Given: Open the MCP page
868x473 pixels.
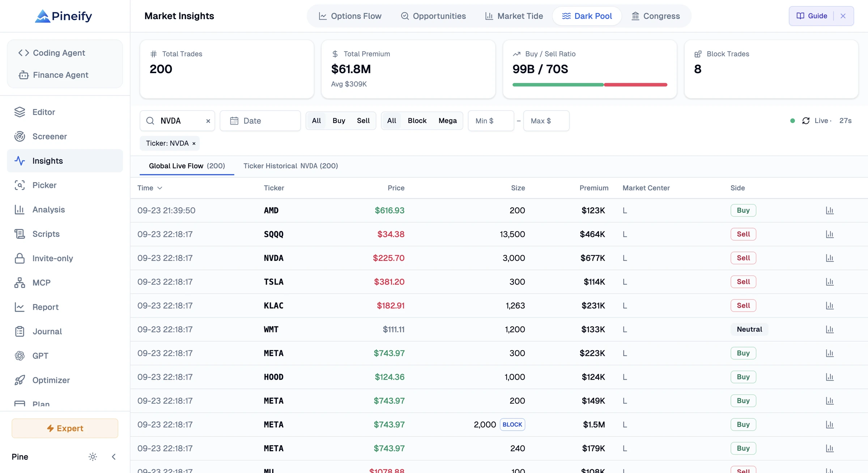Looking at the screenshot, I should pos(65,283).
